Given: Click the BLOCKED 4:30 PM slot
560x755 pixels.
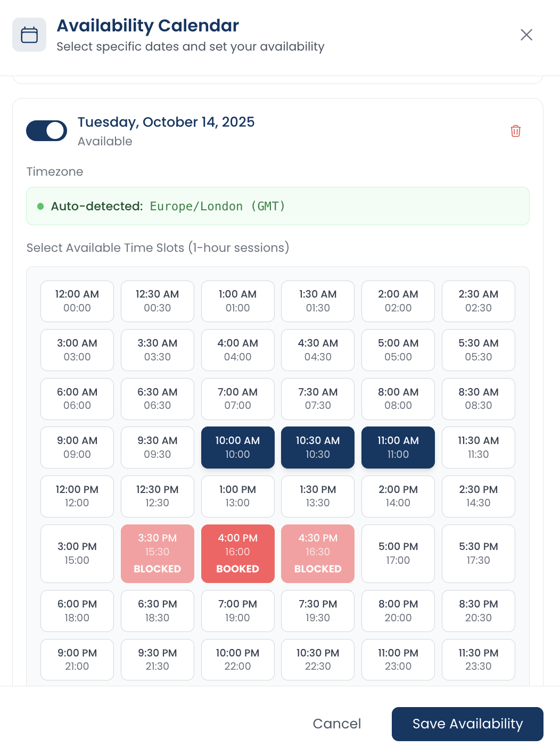Looking at the screenshot, I should (318, 553).
